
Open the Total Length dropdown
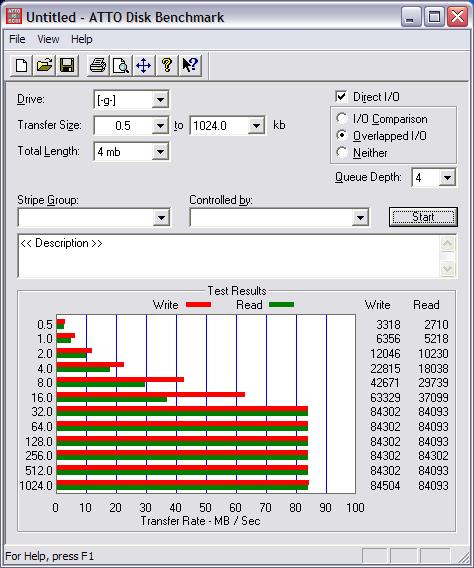[x=160, y=151]
